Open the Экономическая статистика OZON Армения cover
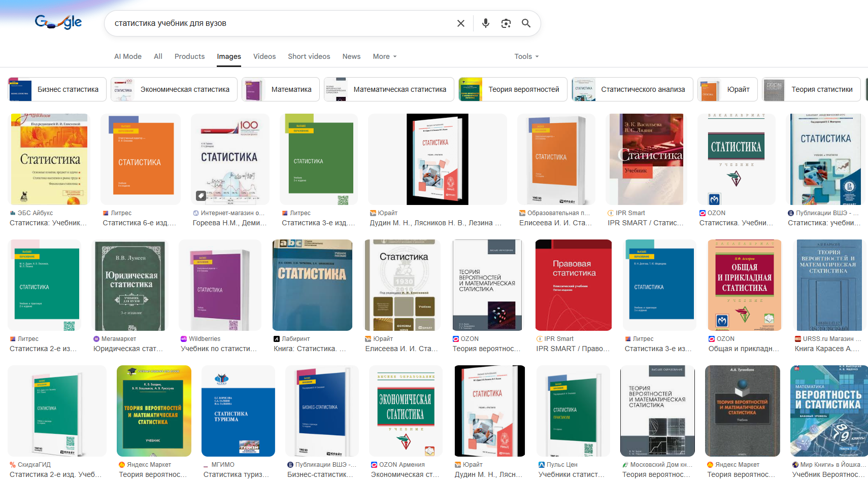Screen dimensions: 868x483 [406, 411]
